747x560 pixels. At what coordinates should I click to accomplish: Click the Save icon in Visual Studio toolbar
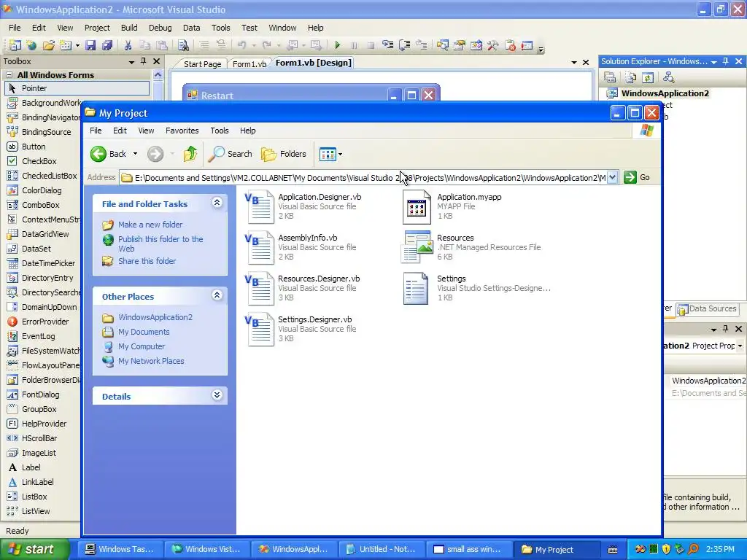tap(90, 45)
